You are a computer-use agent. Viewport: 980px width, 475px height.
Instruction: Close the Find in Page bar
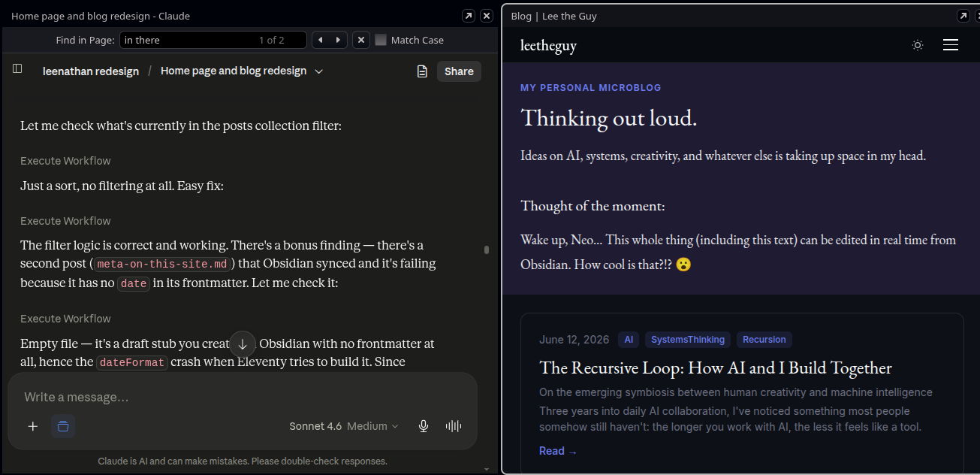point(361,40)
